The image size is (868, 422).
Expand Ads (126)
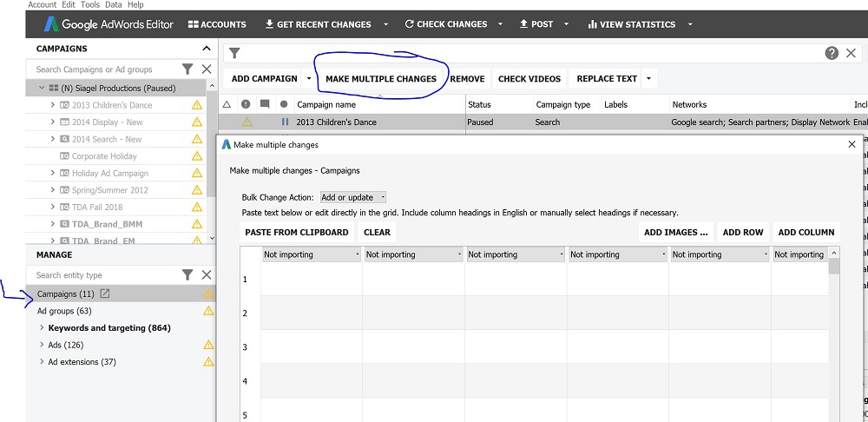42,345
